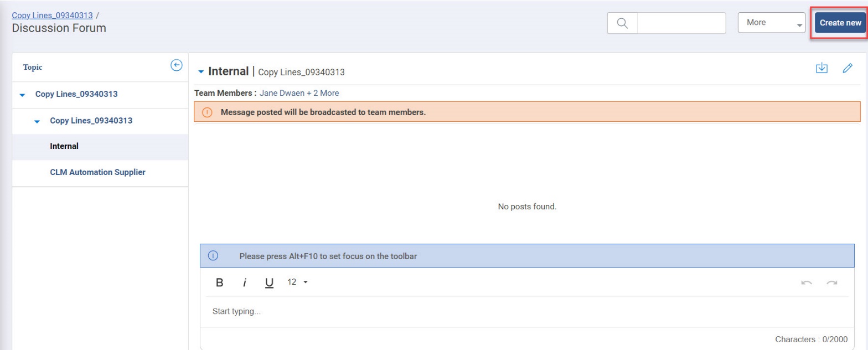Toggle bold formatting in editor
This screenshot has height=350, width=868.
pyautogui.click(x=219, y=282)
